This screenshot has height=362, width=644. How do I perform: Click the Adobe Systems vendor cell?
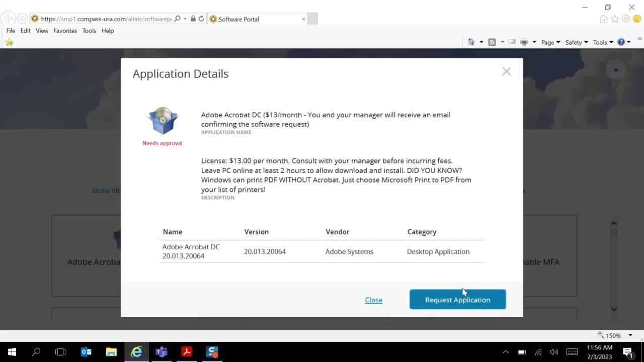tap(349, 251)
